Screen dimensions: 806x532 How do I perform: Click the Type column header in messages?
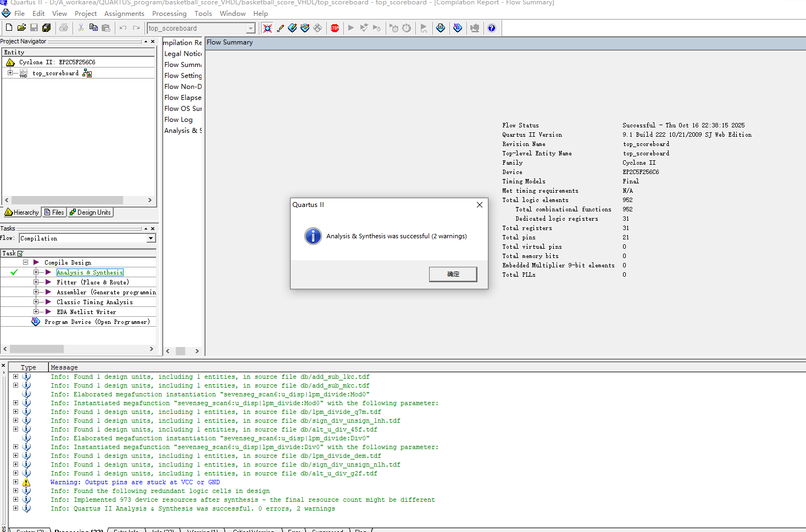(x=29, y=367)
